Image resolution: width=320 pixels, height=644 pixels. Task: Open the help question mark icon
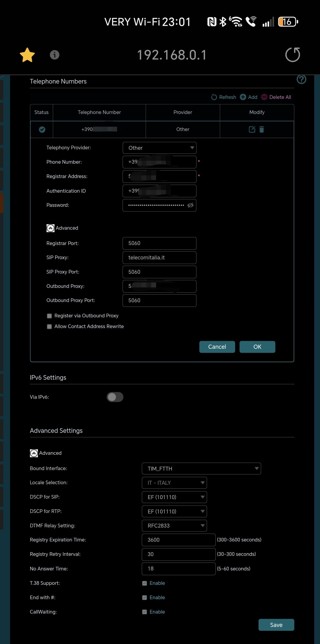click(x=301, y=79)
